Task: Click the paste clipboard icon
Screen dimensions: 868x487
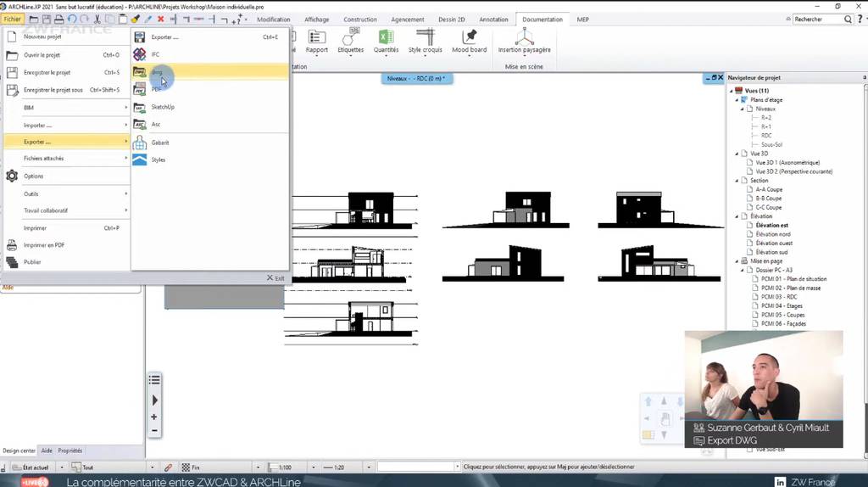Action: tap(122, 20)
